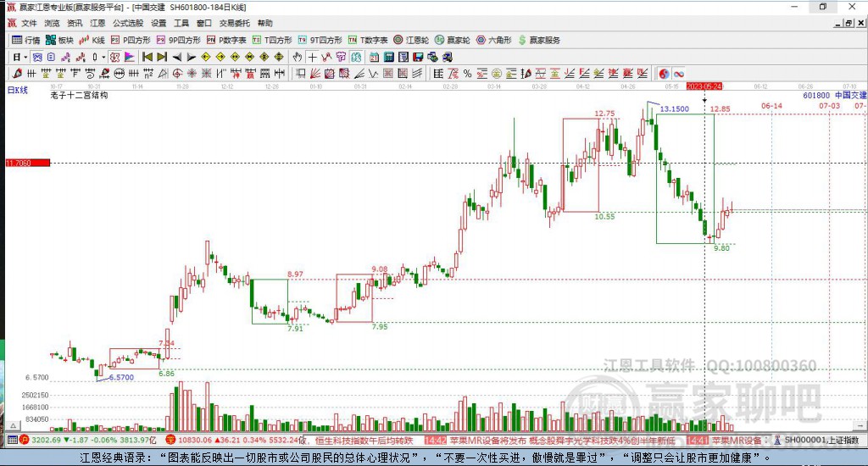The height and width of the screenshot is (466, 868).
Task: Toggle the highlighted blue chart mode icon
Action: [x=37, y=57]
